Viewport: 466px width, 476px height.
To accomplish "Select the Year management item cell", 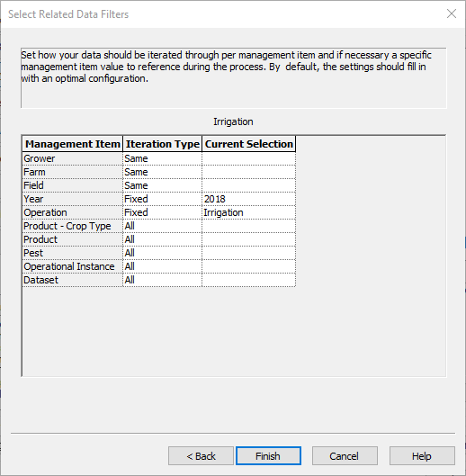I will point(73,199).
